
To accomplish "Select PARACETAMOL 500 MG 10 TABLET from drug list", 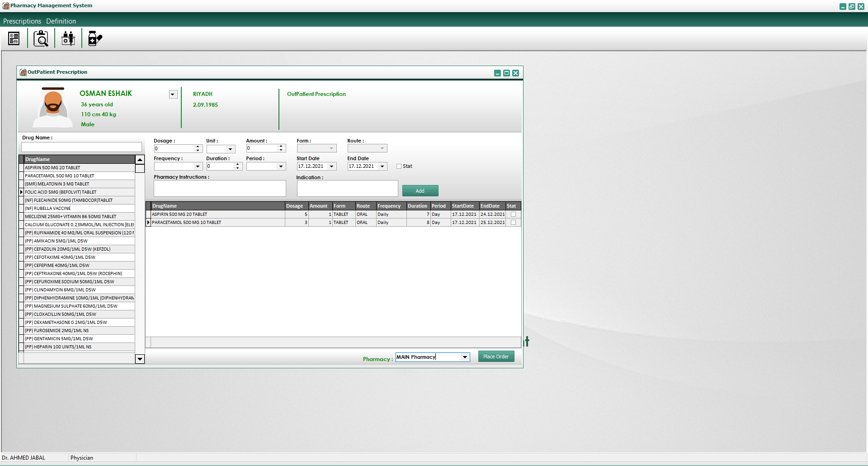I will [x=60, y=176].
